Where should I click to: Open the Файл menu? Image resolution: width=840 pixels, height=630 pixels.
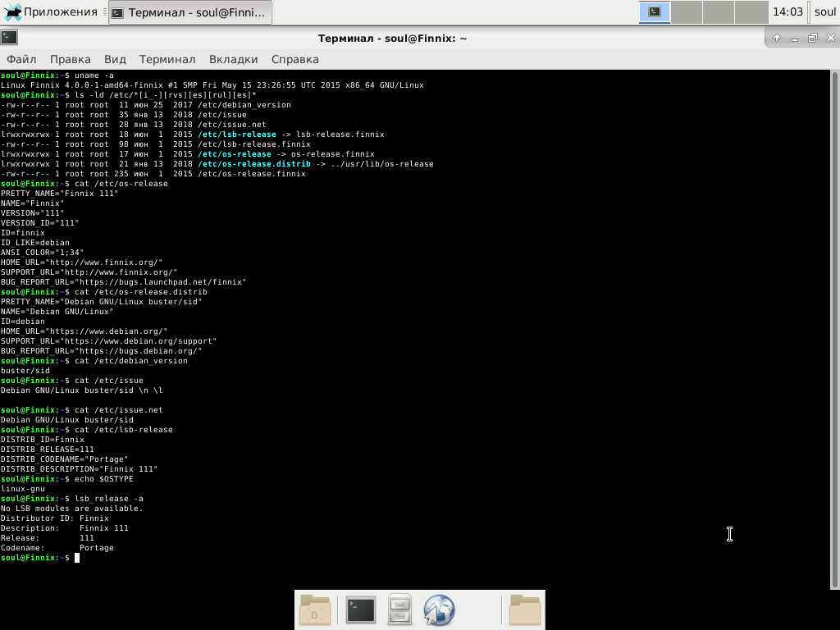click(21, 59)
